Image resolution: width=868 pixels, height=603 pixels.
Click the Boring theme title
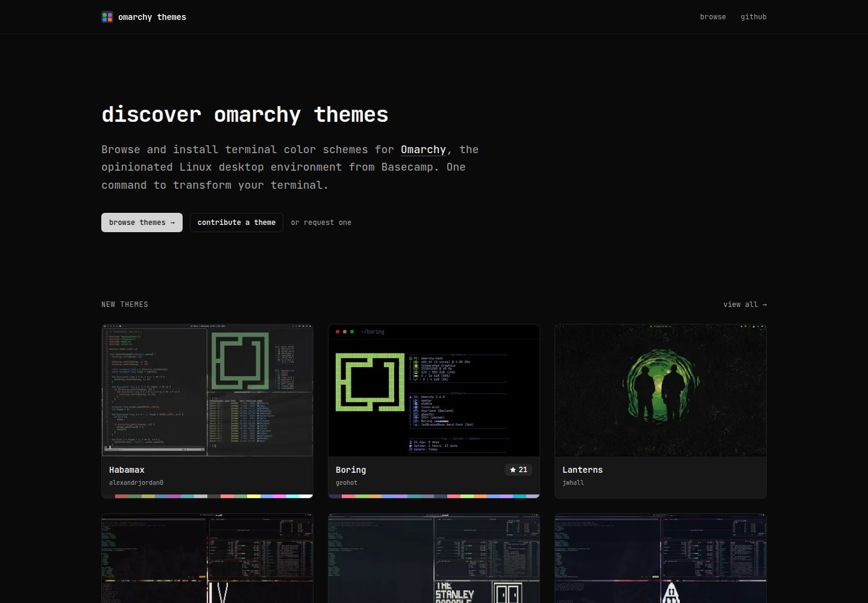click(351, 470)
